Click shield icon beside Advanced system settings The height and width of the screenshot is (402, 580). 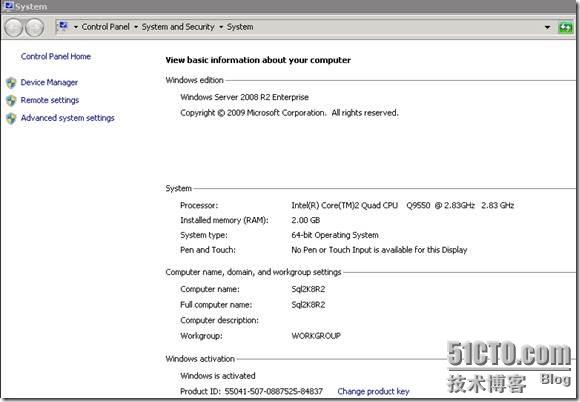(x=11, y=118)
